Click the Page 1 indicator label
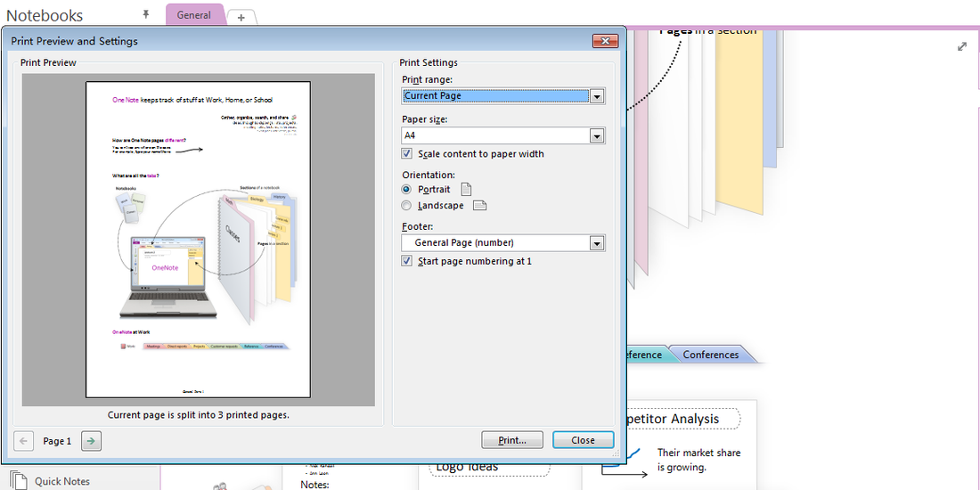This screenshot has width=980, height=490. (x=58, y=441)
